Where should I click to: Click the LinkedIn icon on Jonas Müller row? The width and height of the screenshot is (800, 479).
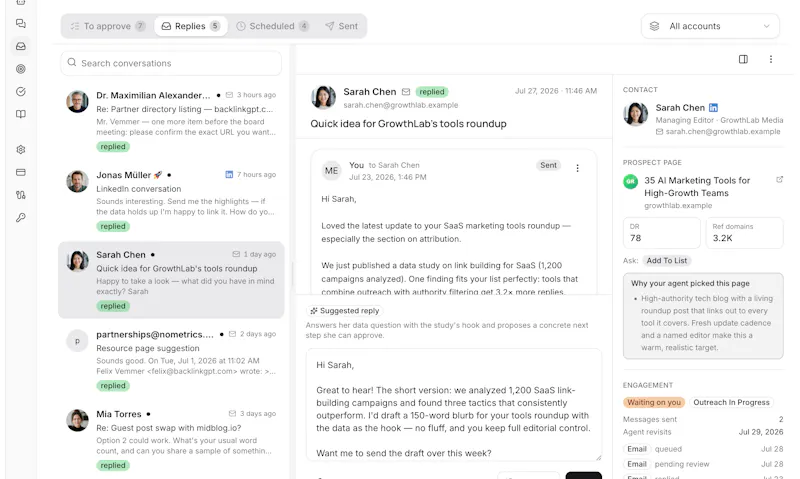pyautogui.click(x=229, y=174)
